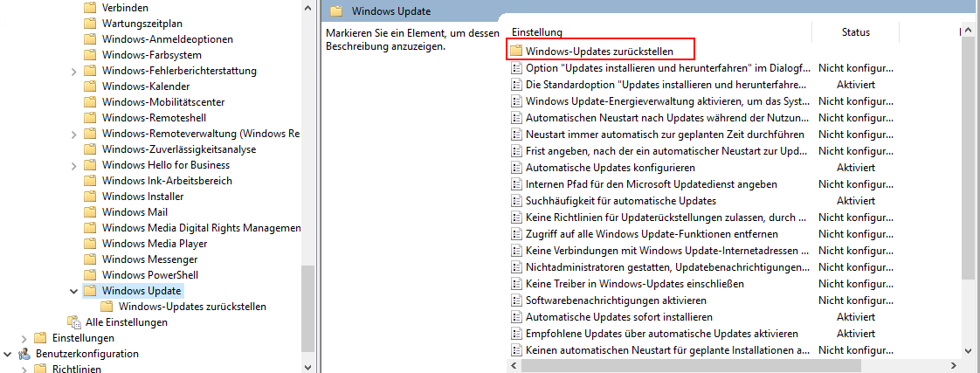
Task: Collapse the Windows Update tree node
Action: [74, 291]
